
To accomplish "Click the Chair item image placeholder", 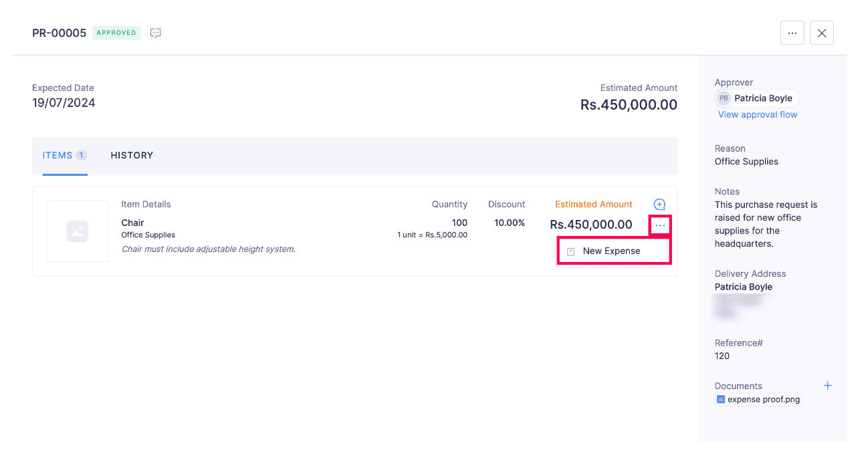I will tap(77, 231).
